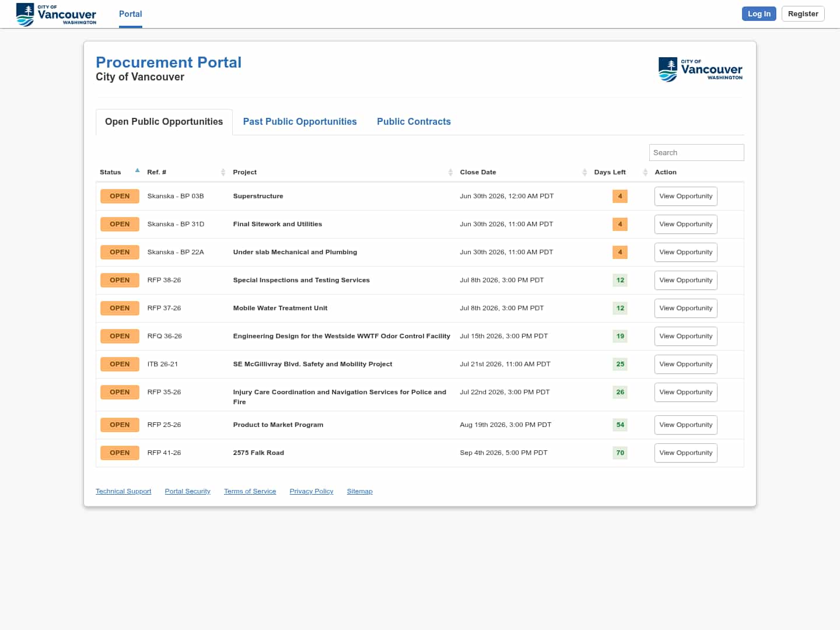View Opportunity for 2575 Falk Road

click(686, 453)
